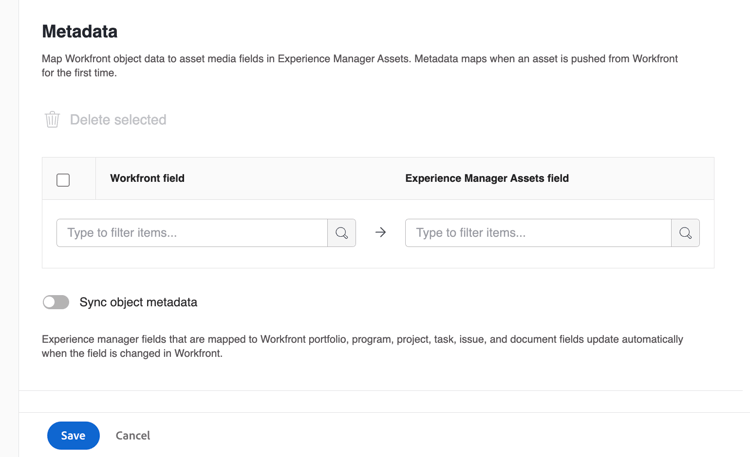Screen dimensions: 750x457
Task: Click the "Experience Manager Assets field" column header
Action: 487,178
